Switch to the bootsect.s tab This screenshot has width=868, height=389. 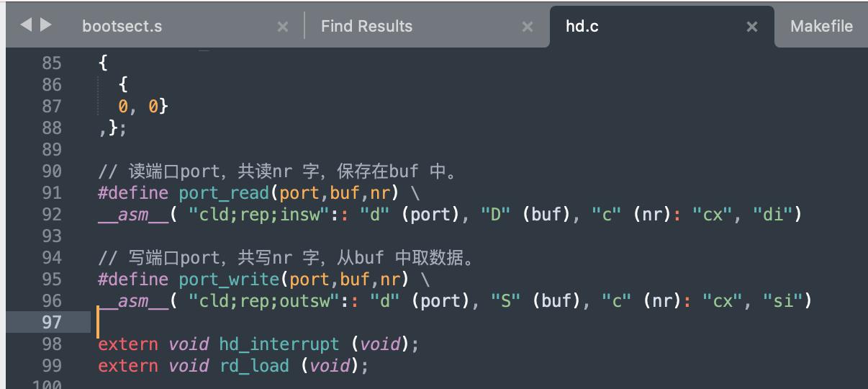pos(122,27)
